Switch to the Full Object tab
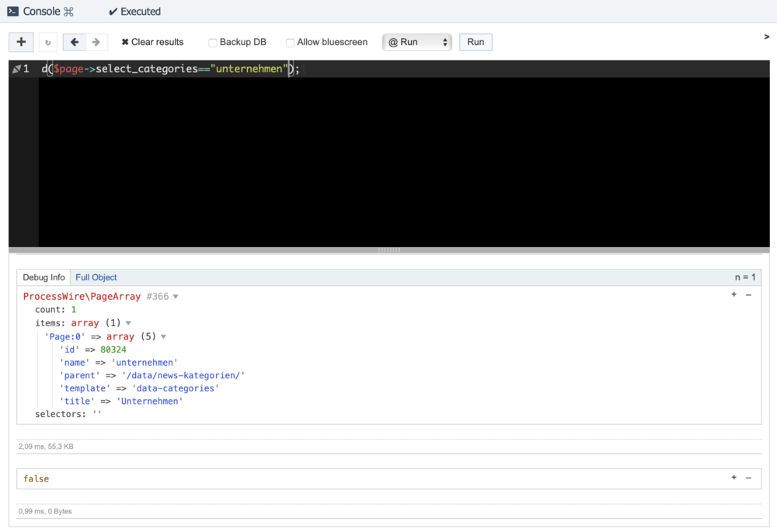The image size is (777, 532). (96, 277)
